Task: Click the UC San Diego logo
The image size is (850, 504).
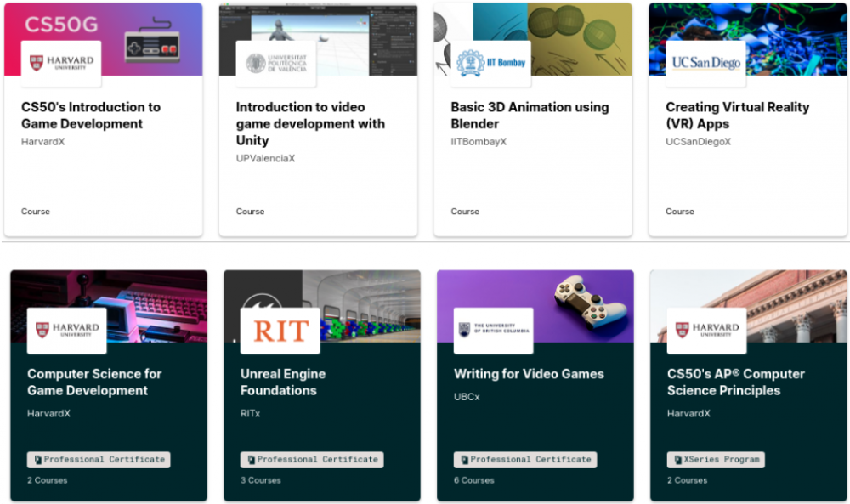Action: click(705, 62)
